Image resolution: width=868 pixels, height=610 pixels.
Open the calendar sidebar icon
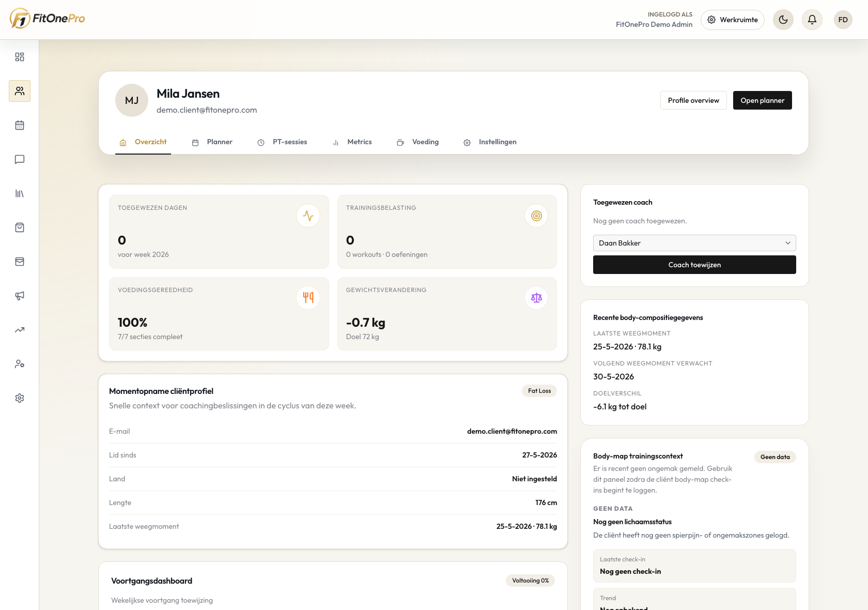tap(20, 125)
